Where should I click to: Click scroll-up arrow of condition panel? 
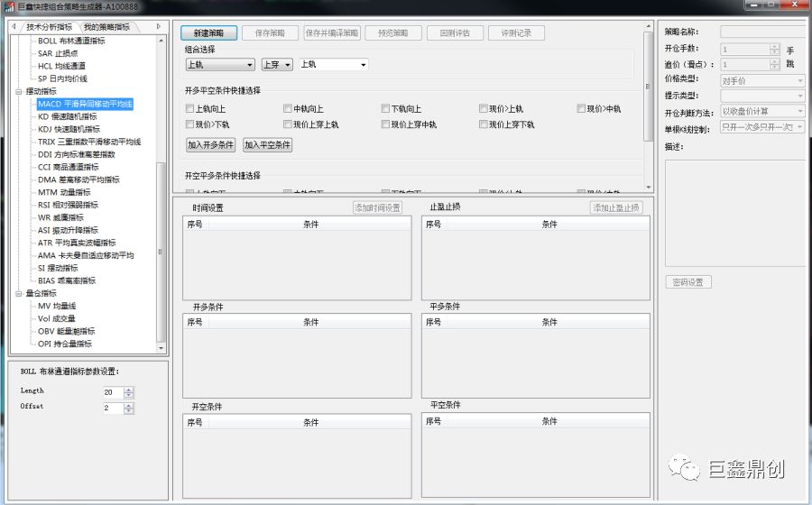[649, 26]
